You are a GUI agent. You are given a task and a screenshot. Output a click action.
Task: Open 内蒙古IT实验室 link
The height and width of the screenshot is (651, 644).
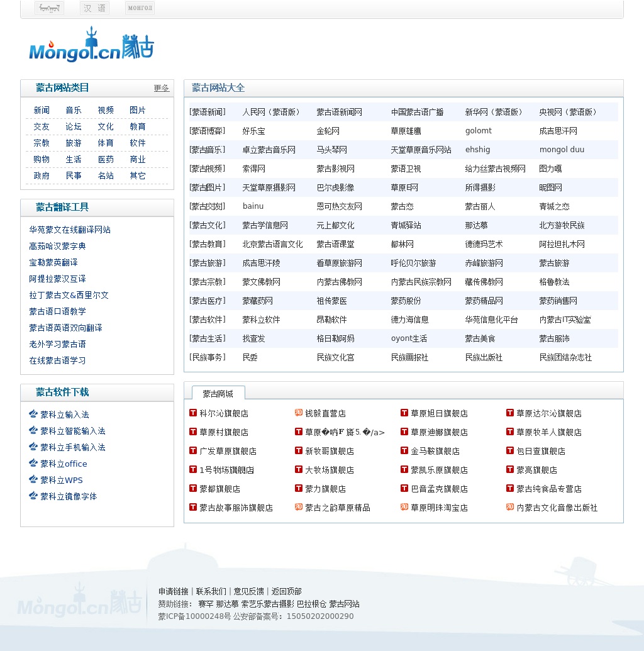pos(565,320)
